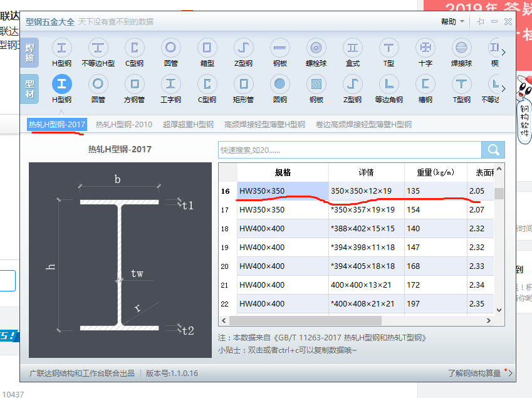Select detail cell *394×398×11×18
The height and width of the screenshot is (398, 532).
point(367,248)
